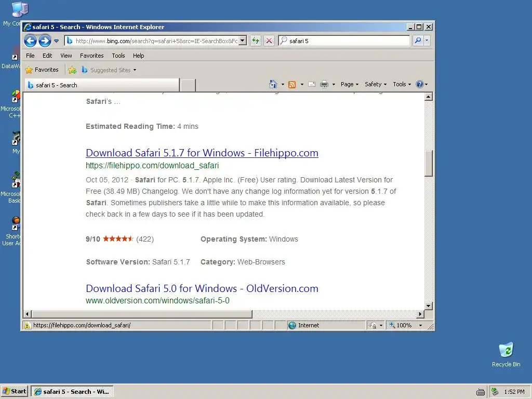Click vertical scrollbar up arrow
The image size is (532, 399).
[429, 97]
